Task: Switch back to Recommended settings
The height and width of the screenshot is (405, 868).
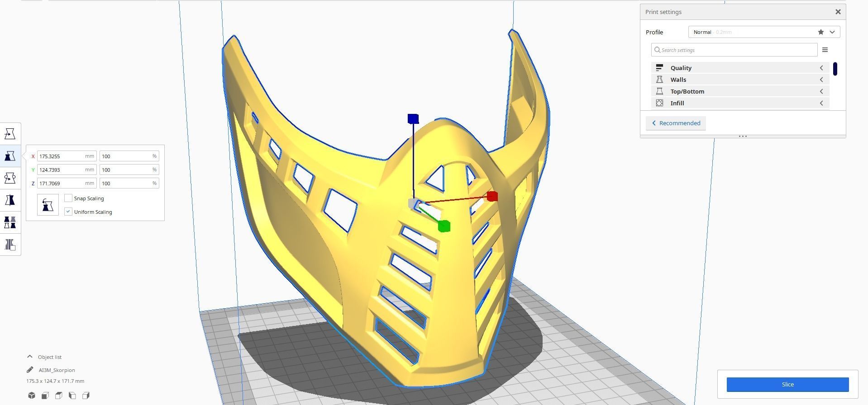Action: click(x=676, y=123)
